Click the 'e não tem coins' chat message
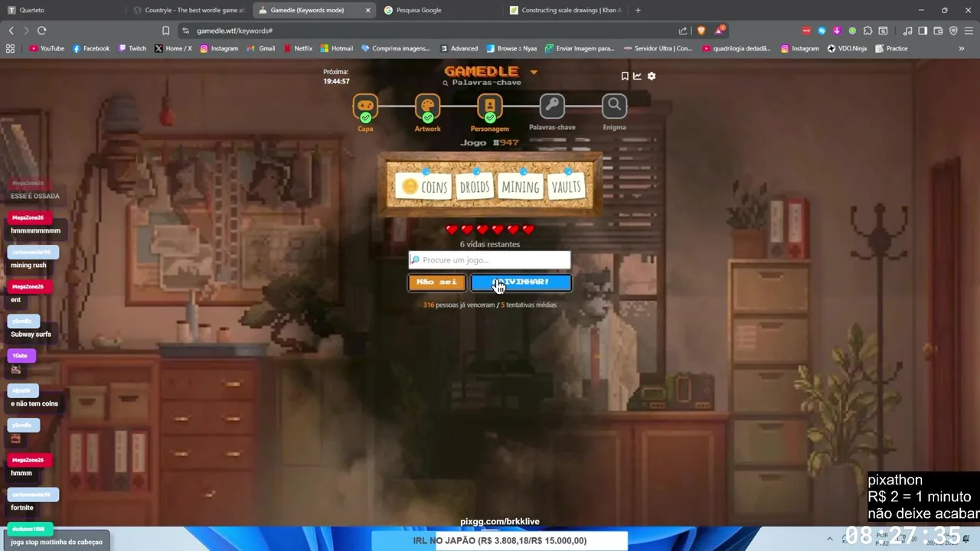Image resolution: width=980 pixels, height=551 pixels. [x=34, y=403]
